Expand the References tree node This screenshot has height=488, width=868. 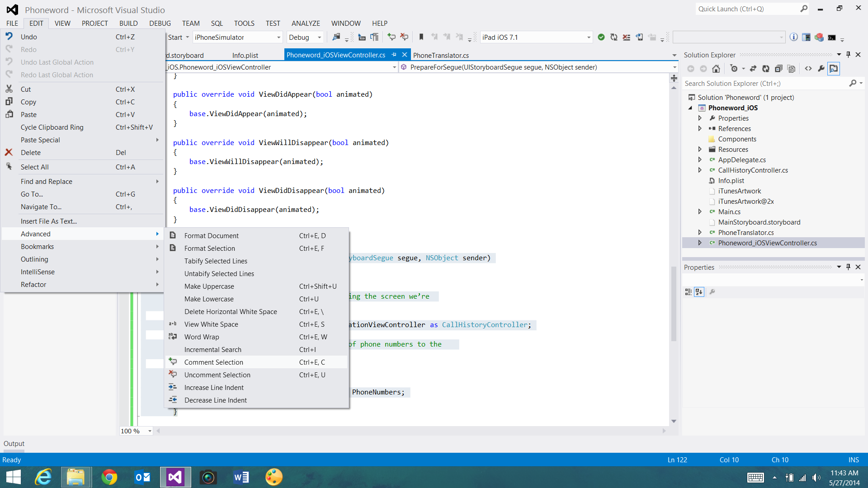[700, 129]
